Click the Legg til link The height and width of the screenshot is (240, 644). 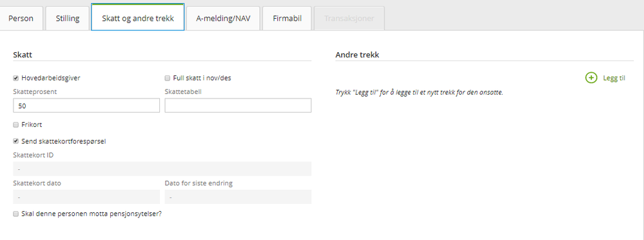pos(614,78)
